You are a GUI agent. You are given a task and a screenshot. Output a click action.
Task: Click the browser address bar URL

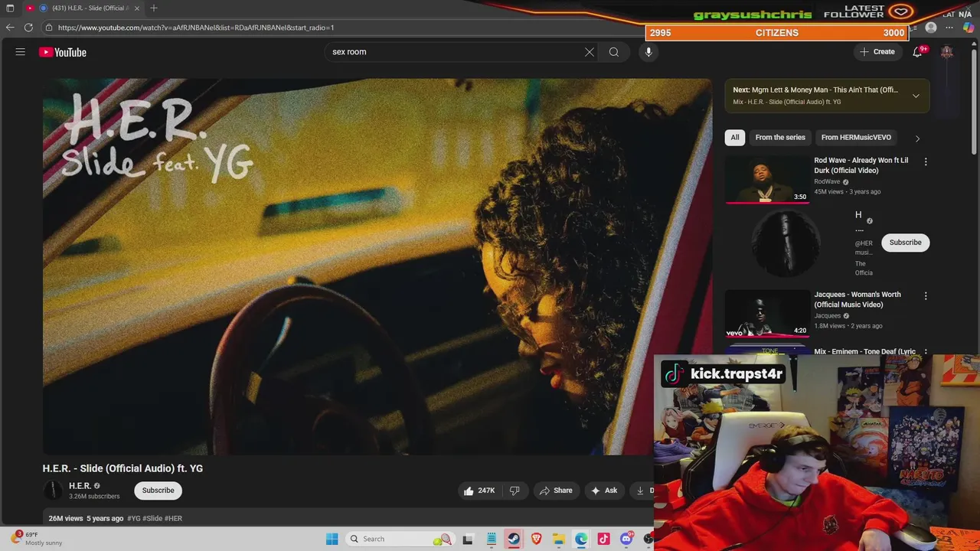pyautogui.click(x=196, y=28)
